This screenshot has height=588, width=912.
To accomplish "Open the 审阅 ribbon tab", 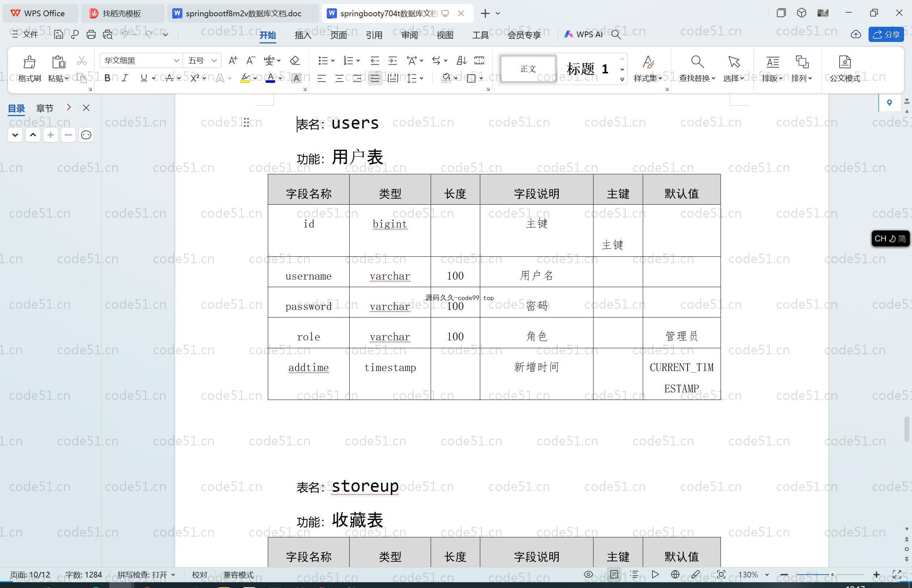I will pos(410,35).
